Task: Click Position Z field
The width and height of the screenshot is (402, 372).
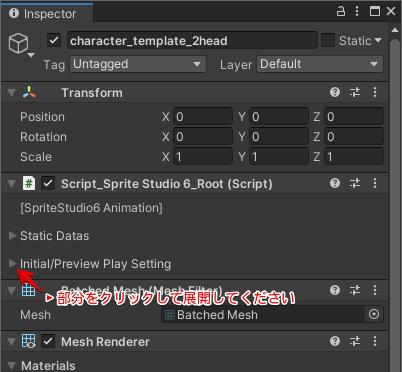Action: 354,117
